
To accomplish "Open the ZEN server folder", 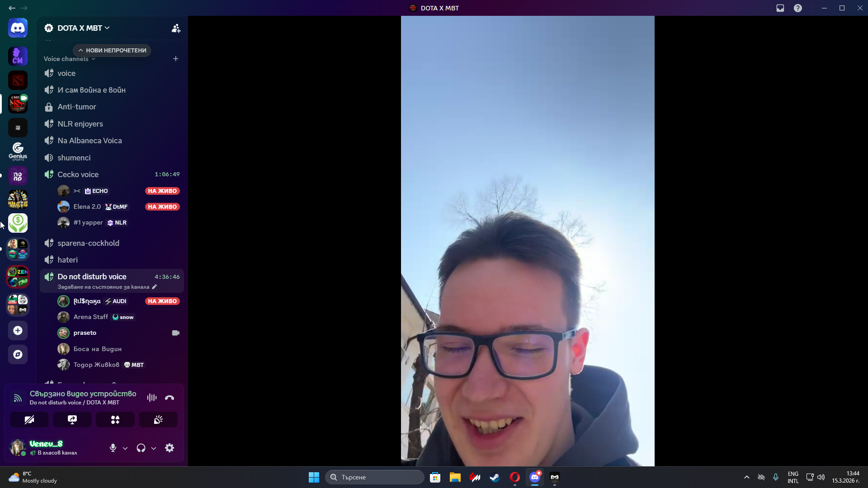I will (x=18, y=277).
